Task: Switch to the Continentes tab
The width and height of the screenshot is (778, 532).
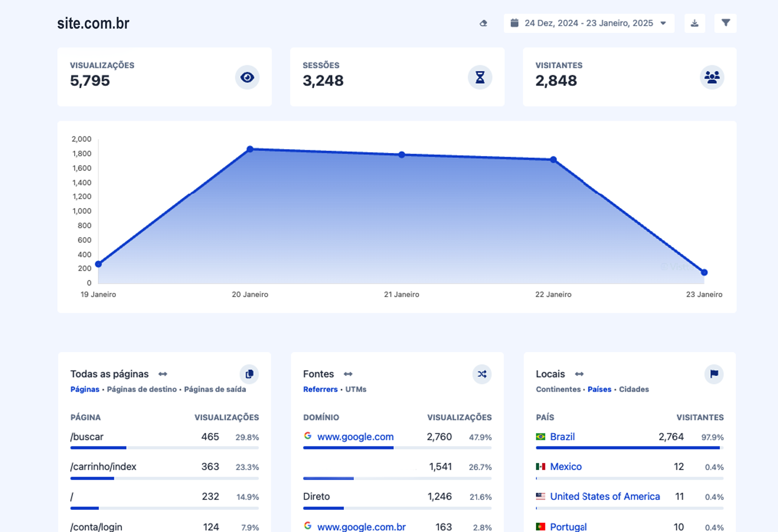Action: [x=558, y=389]
